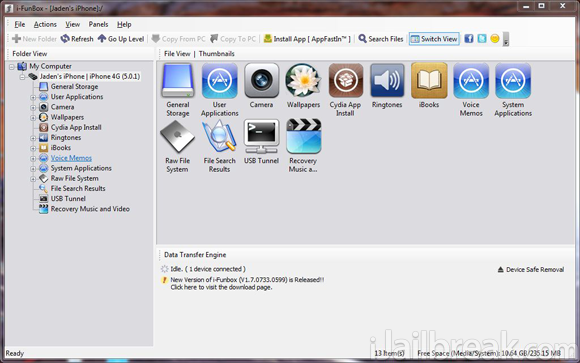Open the USB Tunnel terminal thumbnail

pos(262,137)
